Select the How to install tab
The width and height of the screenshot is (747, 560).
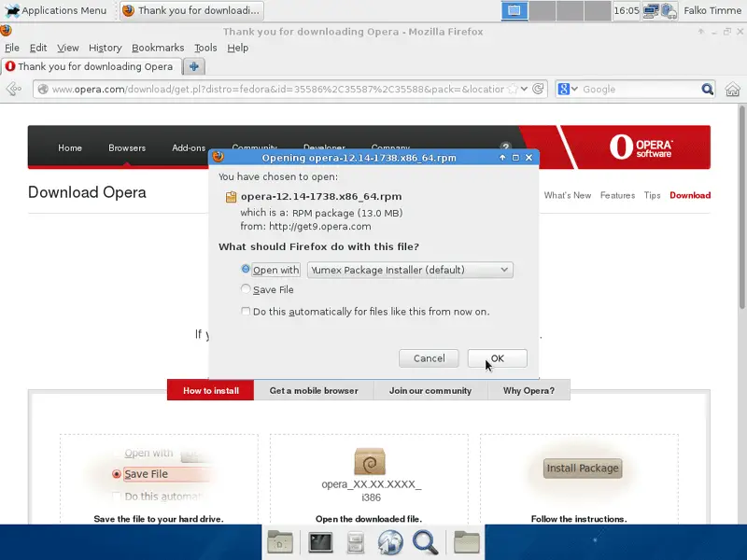coord(211,390)
